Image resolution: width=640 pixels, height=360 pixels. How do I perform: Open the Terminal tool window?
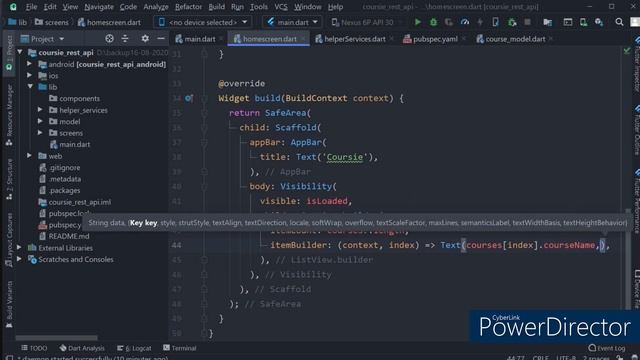[180, 348]
